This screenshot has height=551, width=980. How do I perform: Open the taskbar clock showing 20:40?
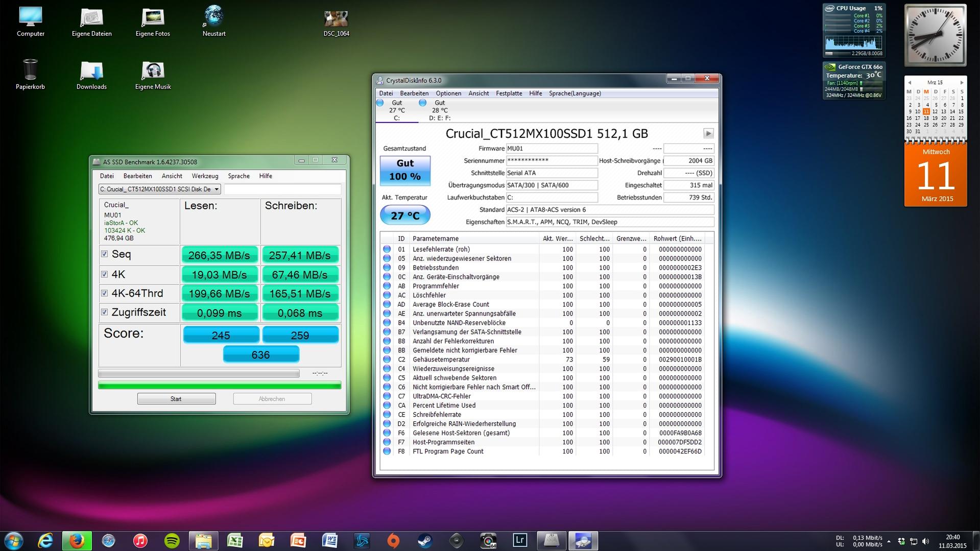(x=952, y=541)
